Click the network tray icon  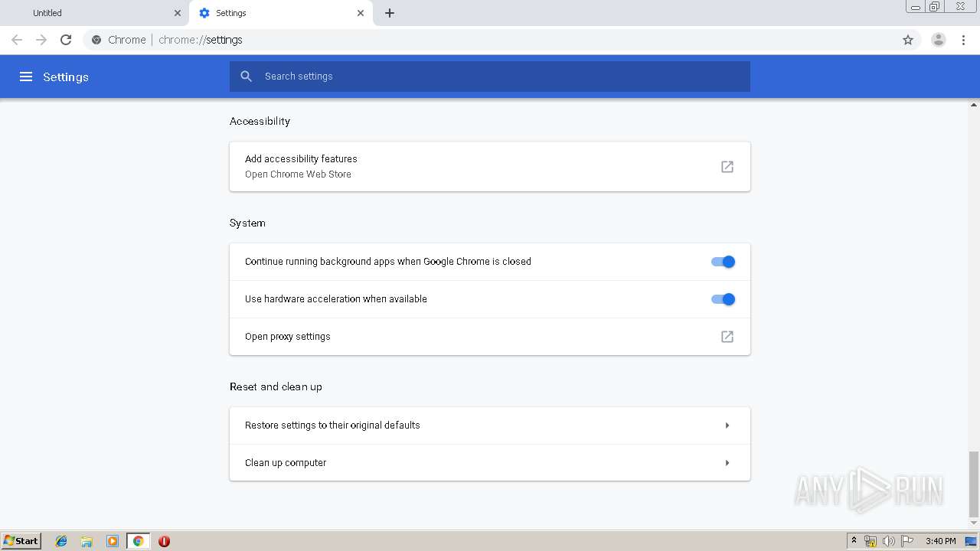click(871, 541)
